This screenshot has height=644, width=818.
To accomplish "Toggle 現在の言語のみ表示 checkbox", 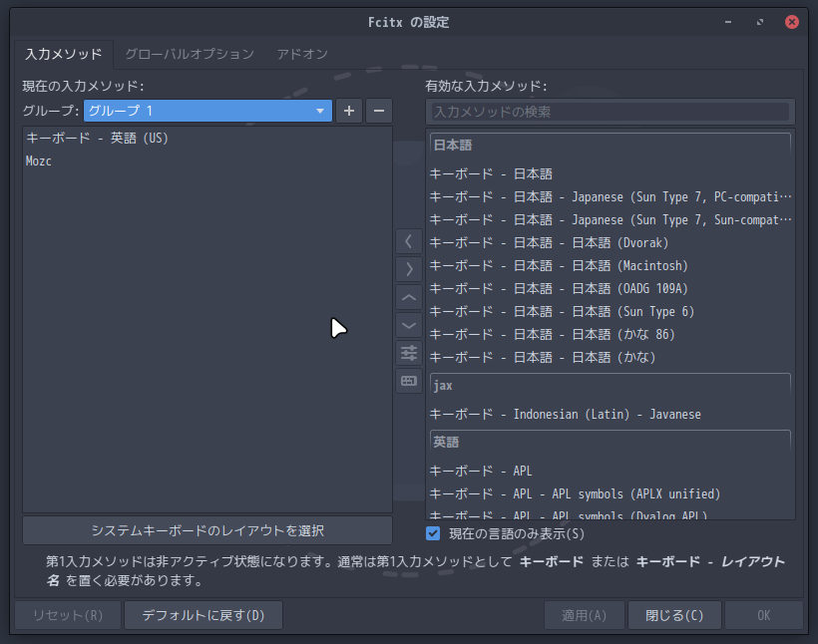I will click(x=433, y=533).
